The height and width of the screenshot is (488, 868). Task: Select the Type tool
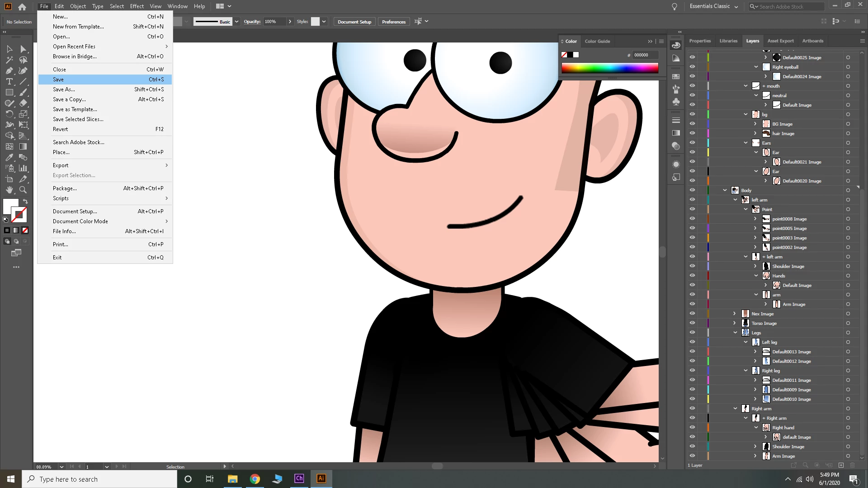click(x=9, y=81)
